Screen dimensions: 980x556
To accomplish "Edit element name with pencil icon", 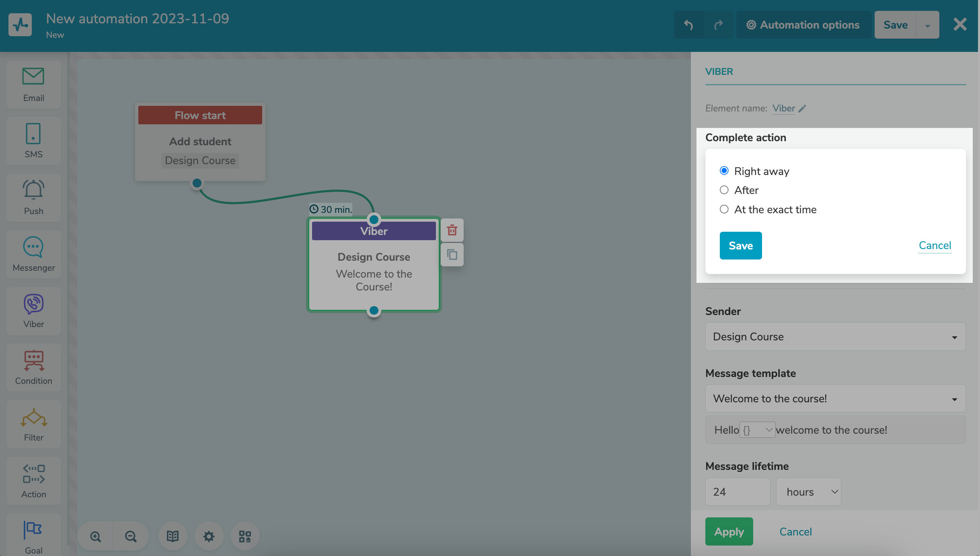I will pos(802,109).
